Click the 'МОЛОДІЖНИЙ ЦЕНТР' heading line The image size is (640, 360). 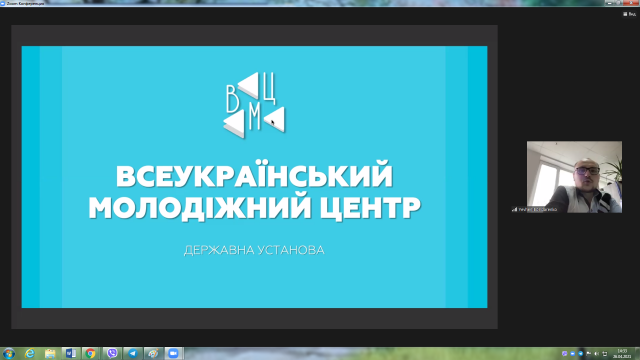coord(255,207)
